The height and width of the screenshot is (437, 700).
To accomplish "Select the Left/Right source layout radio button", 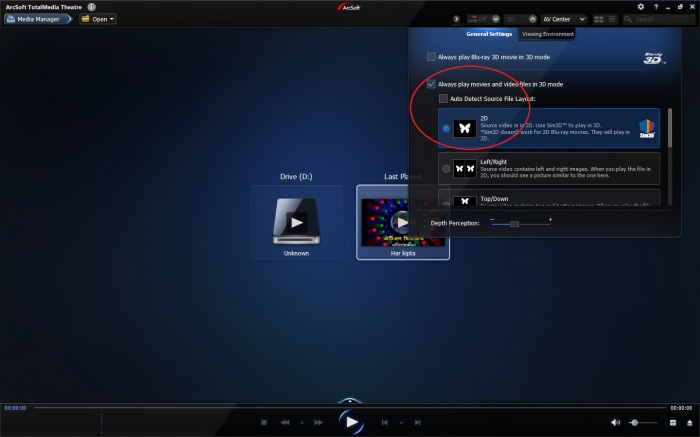I will pos(446,169).
